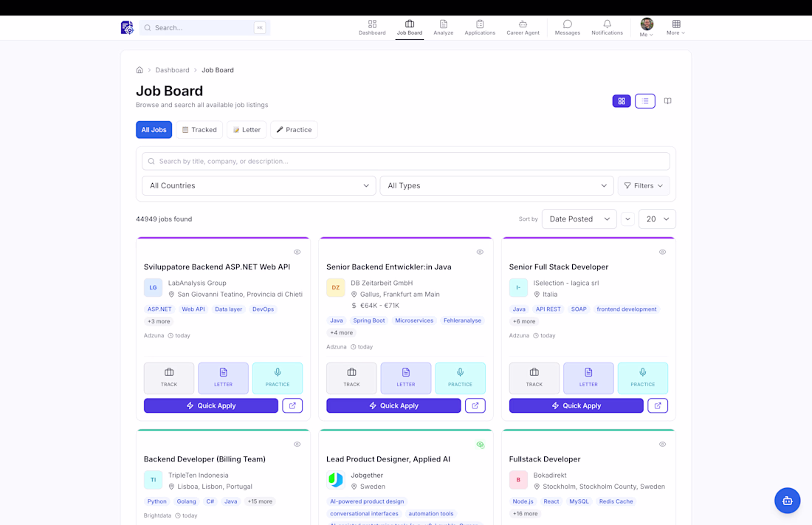The image size is (812, 525).
Task: Click the Golang tag
Action: [187, 501]
